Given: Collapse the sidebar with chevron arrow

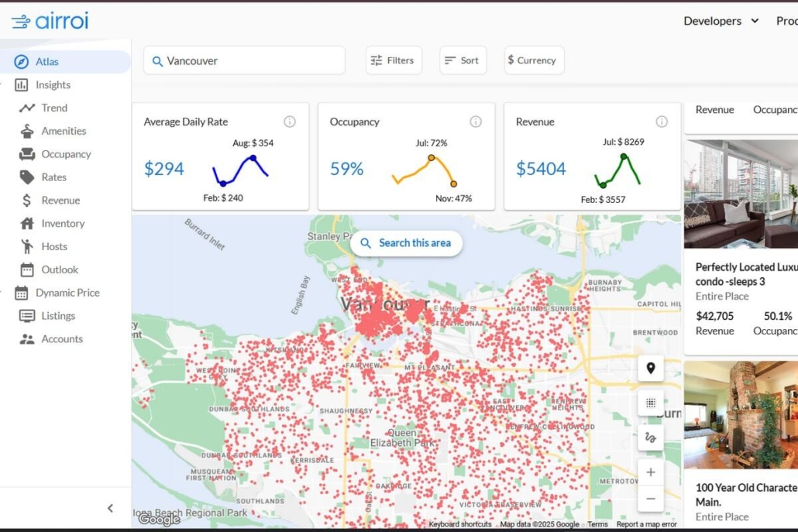Looking at the screenshot, I should click(111, 508).
